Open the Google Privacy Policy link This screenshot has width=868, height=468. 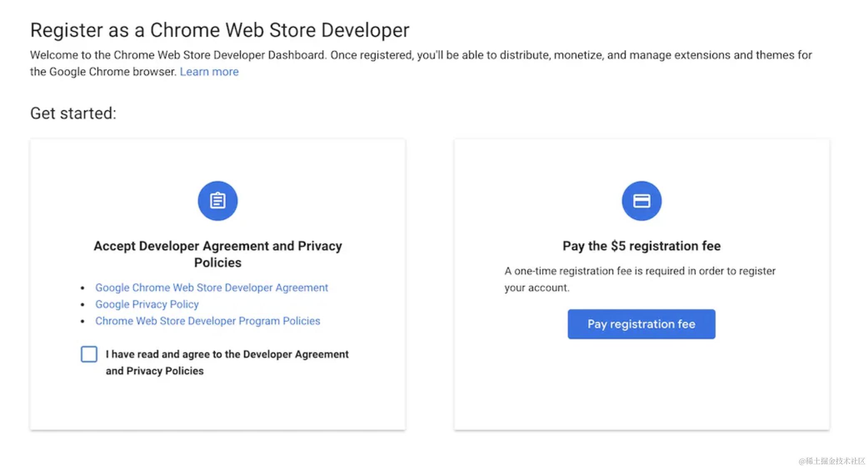[147, 304]
